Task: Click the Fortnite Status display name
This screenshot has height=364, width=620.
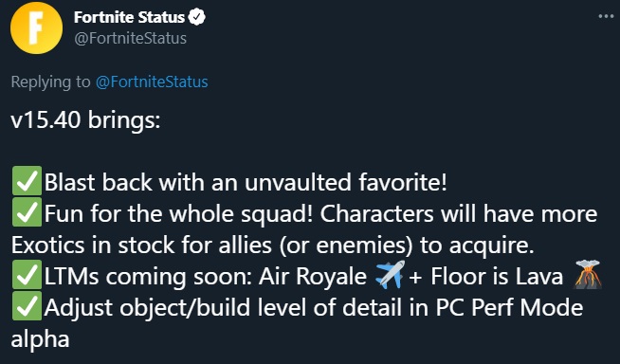Action: tap(129, 17)
